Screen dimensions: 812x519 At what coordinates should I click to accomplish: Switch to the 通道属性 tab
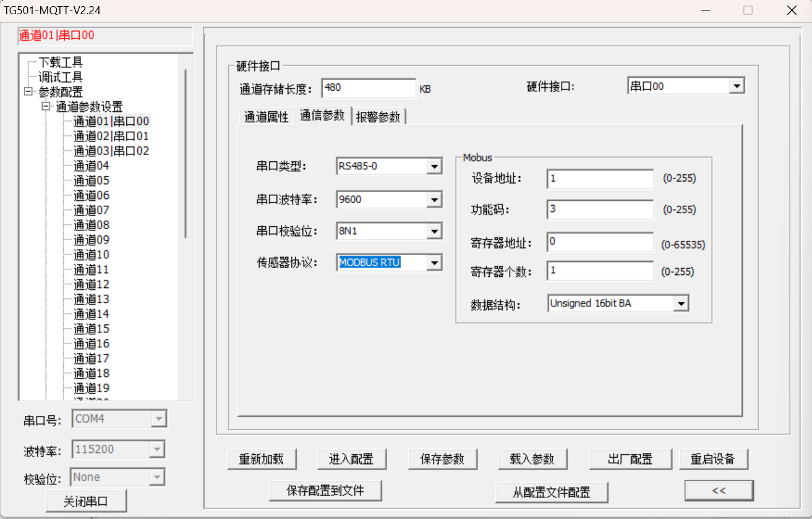[x=266, y=116]
